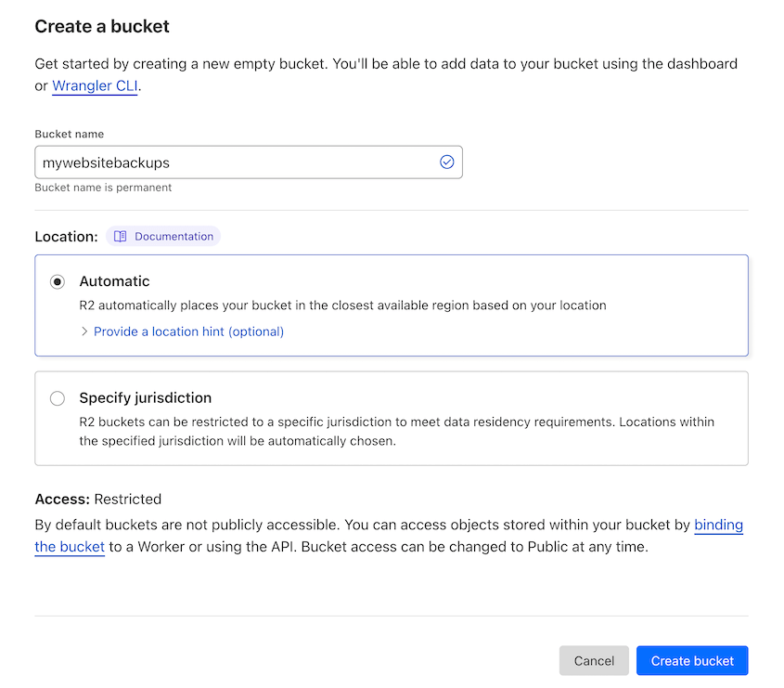Select the Automatic location radio button

coord(58,281)
